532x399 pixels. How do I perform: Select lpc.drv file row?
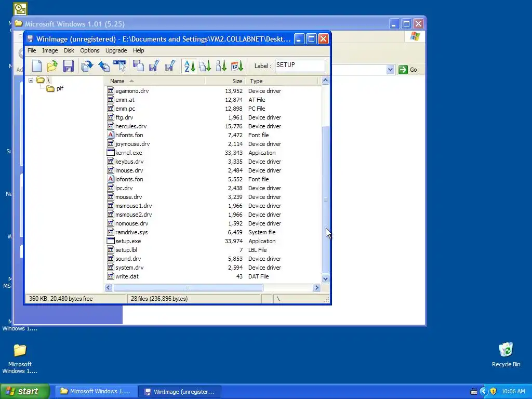tap(212, 188)
